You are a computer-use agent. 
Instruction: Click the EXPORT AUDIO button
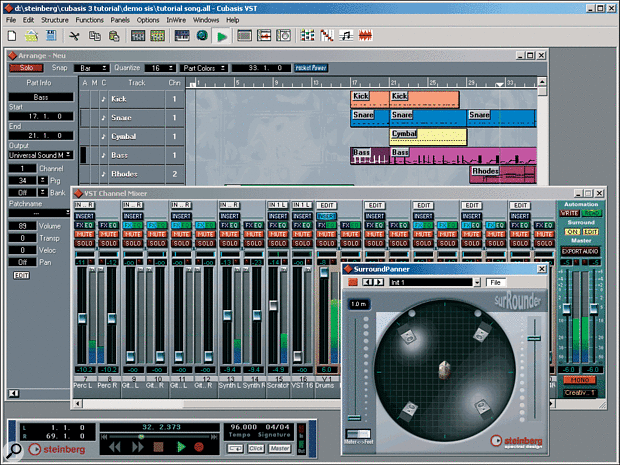point(580,251)
